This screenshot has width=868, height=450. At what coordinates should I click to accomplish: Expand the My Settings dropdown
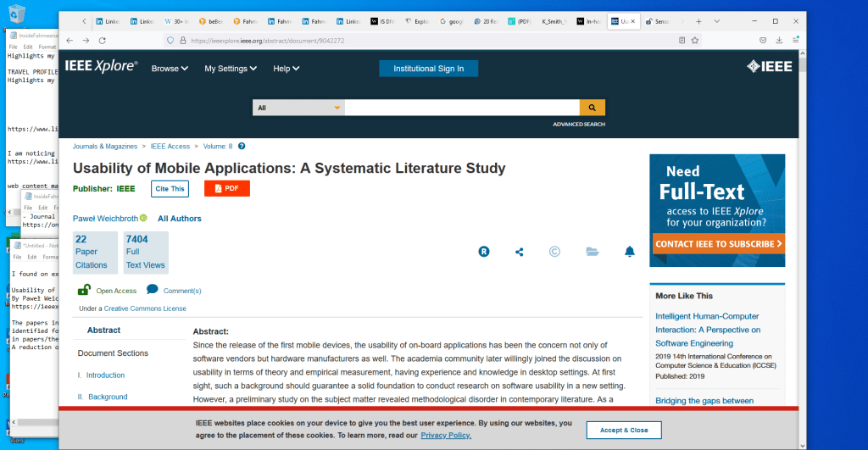(x=231, y=69)
